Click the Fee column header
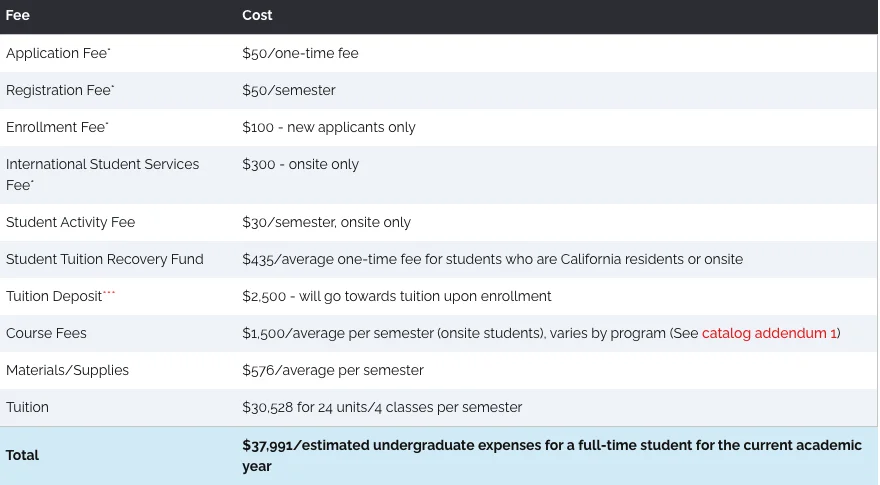 18,16
